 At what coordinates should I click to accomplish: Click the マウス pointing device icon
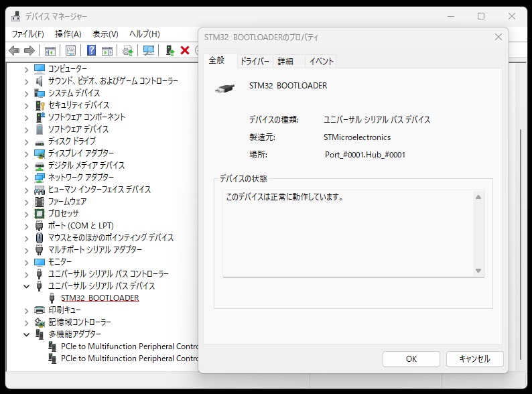pos(40,238)
